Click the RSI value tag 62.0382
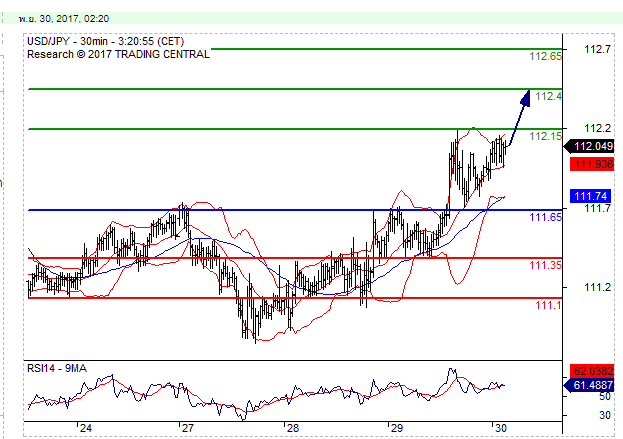The width and height of the screenshot is (623, 439). point(592,371)
